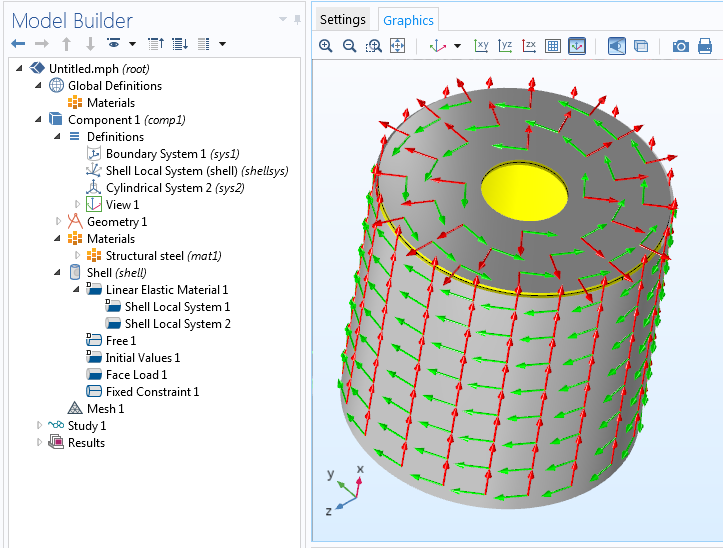Image resolution: width=723 pixels, height=548 pixels.
Task: Activate the Zoom Box tool
Action: 373,46
